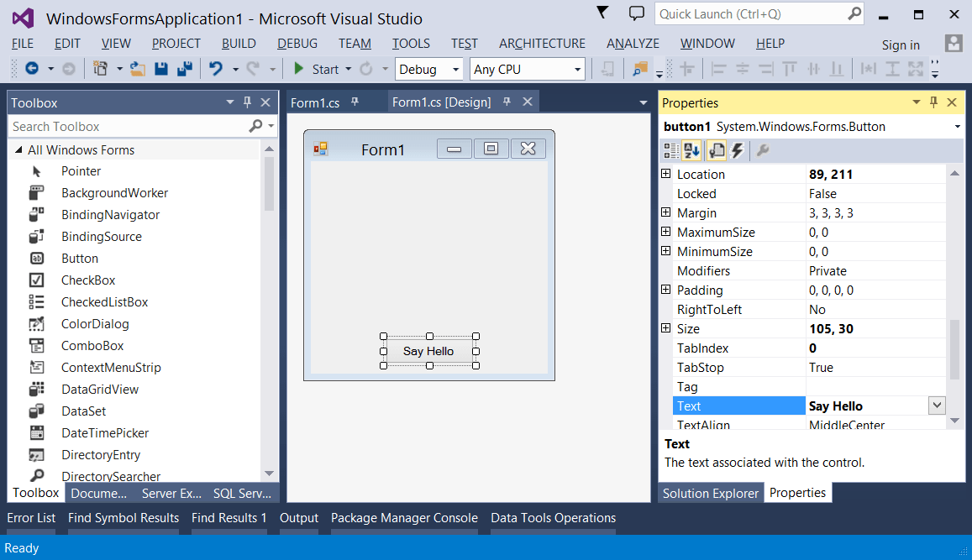972x560 pixels.
Task: Click the Pointer tool in Toolbox
Action: (37, 171)
